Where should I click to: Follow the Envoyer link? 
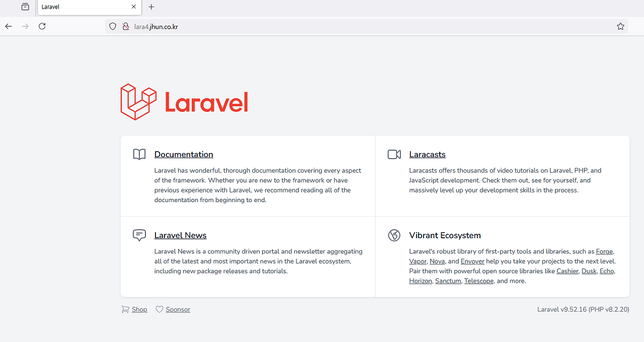tap(472, 261)
